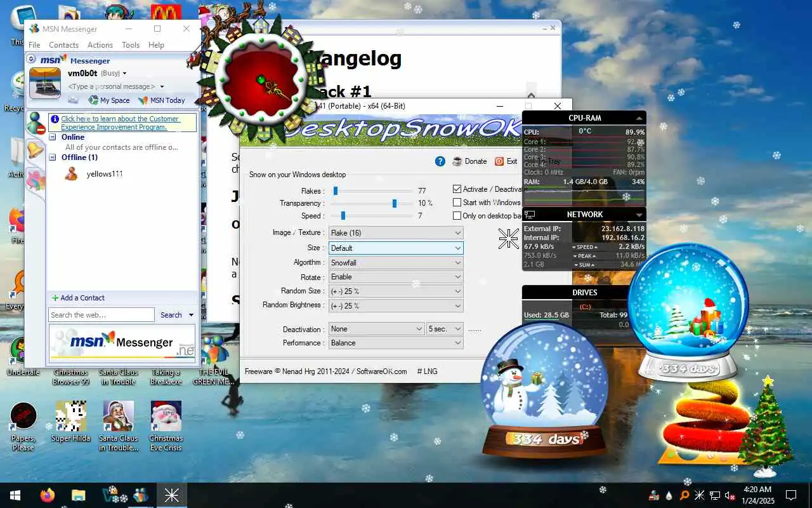Click the contacts buddy tab icon in Messenger
The height and width of the screenshot is (508, 812).
pyautogui.click(x=35, y=123)
